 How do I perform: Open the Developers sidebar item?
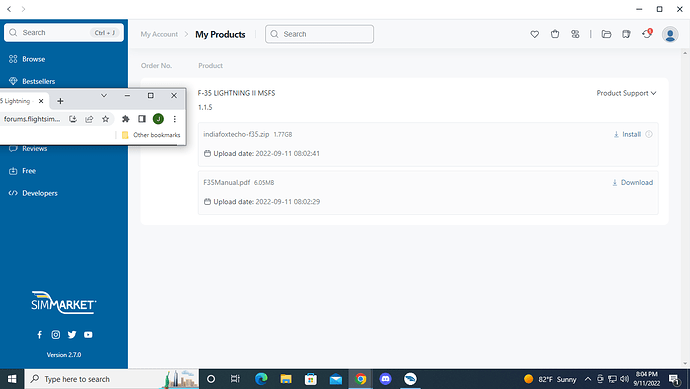pyautogui.click(x=33, y=193)
